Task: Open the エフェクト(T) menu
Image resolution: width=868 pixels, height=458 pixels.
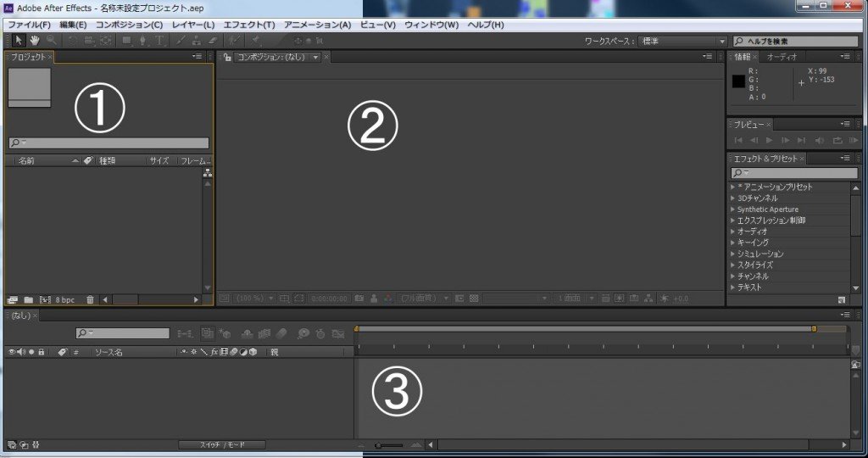Action: click(249, 25)
